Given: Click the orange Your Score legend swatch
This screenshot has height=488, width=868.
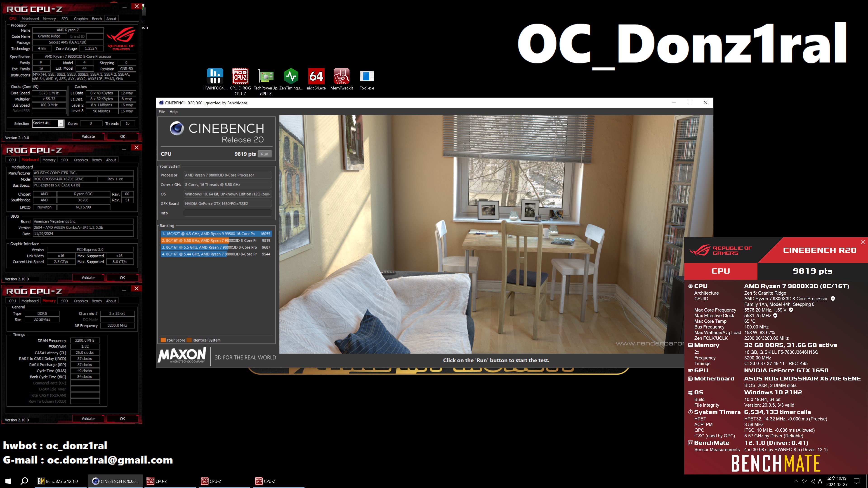Looking at the screenshot, I should point(163,340).
